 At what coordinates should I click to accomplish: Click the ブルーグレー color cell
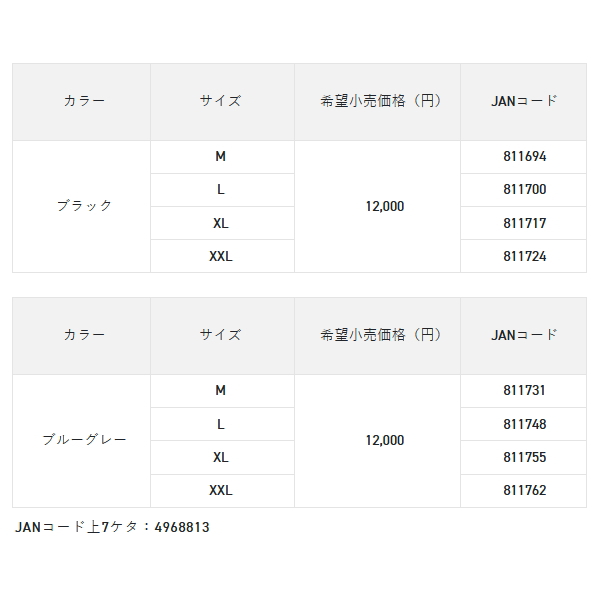(84, 440)
